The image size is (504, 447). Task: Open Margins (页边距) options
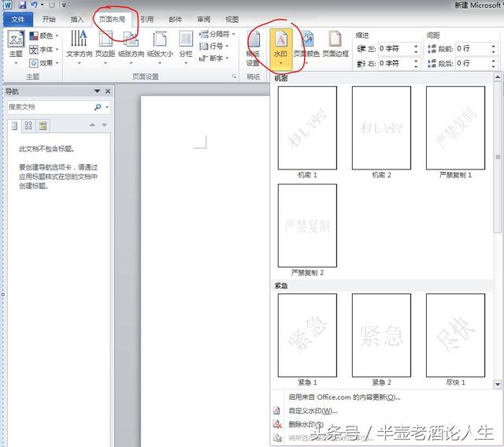pyautogui.click(x=106, y=47)
